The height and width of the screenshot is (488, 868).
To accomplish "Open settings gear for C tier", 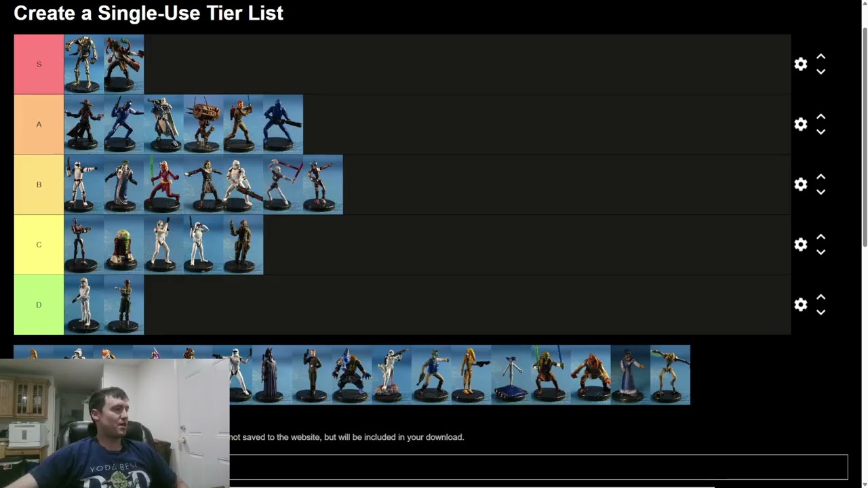I will click(801, 245).
